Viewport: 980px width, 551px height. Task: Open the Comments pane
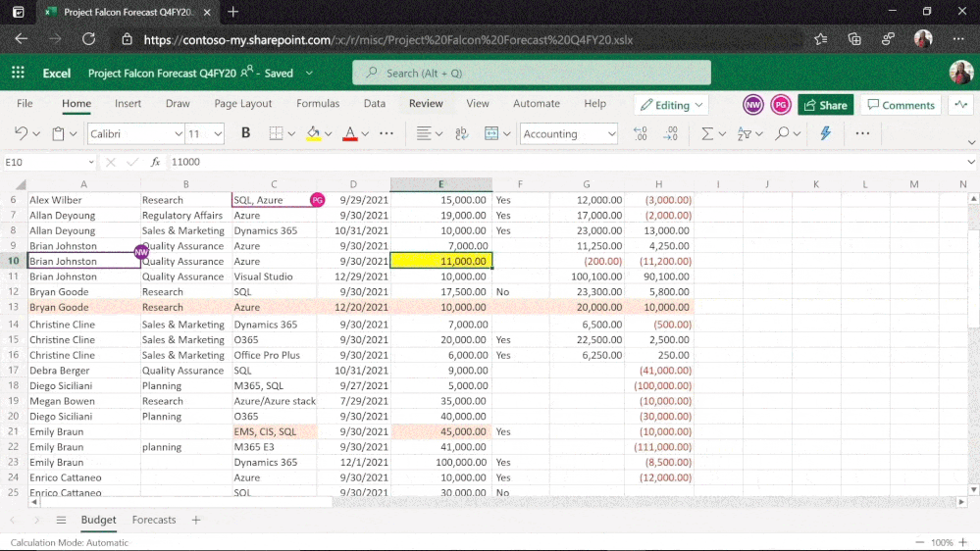(x=901, y=105)
